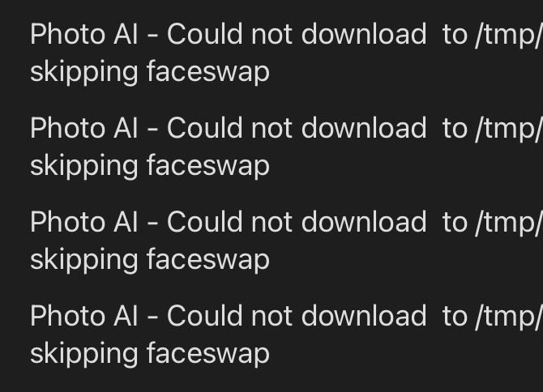Screen dimensions: 543x392
Task: Click "Photo AI" label of the first message
Action: pyautogui.click(x=83, y=34)
